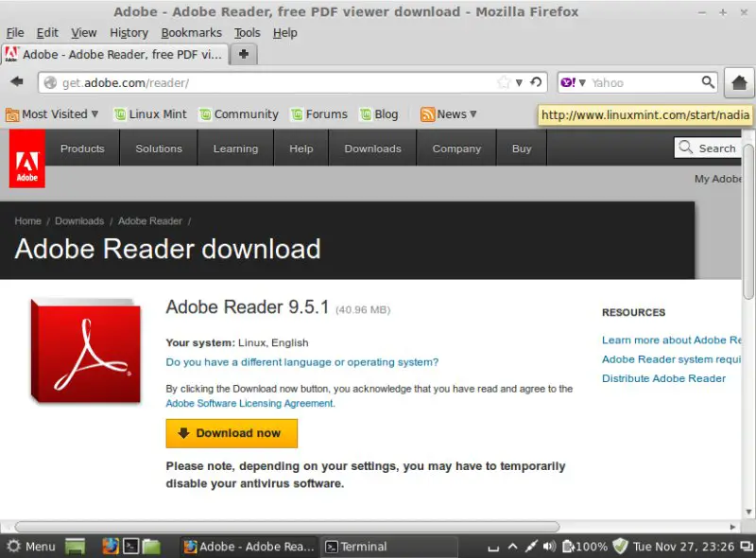Click the network connection tray icon
756x558 pixels.
pos(530,547)
